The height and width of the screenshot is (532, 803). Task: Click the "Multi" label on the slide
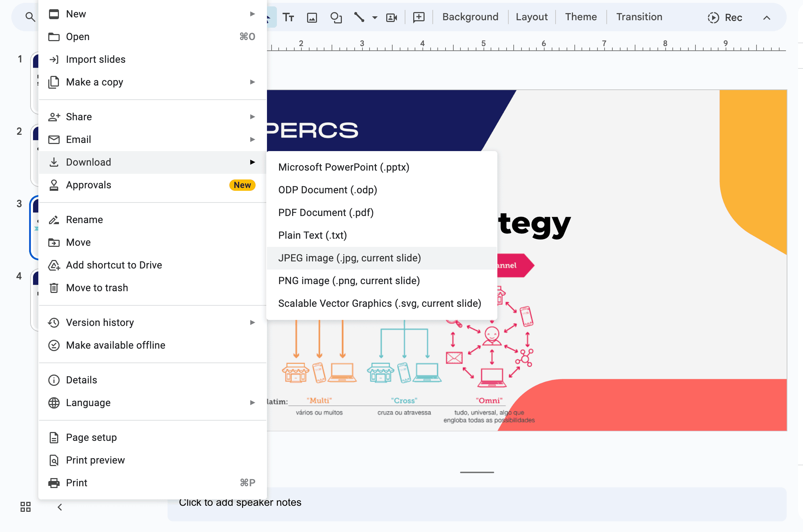click(x=319, y=400)
